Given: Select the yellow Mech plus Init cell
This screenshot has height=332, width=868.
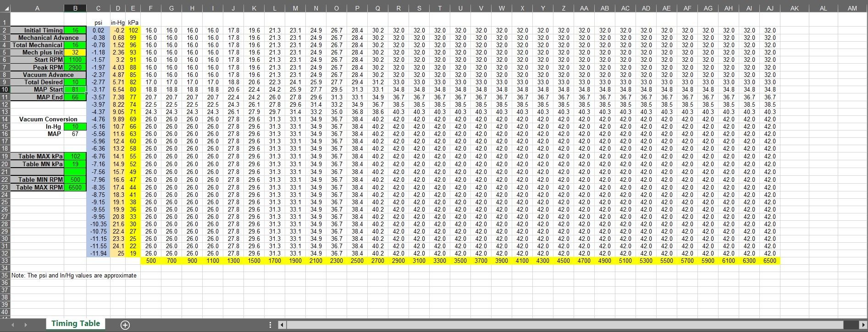Looking at the screenshot, I should pos(75,53).
